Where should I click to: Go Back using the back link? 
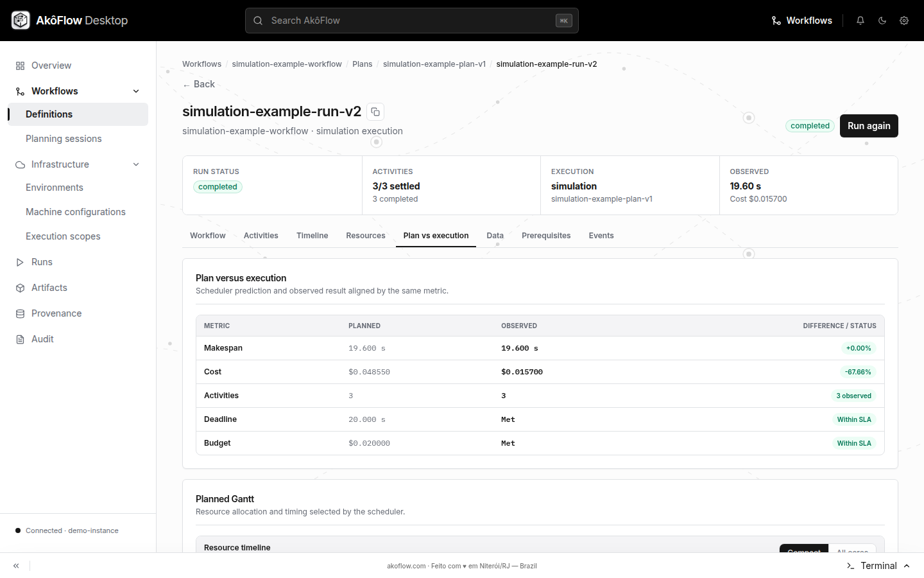[x=199, y=84]
